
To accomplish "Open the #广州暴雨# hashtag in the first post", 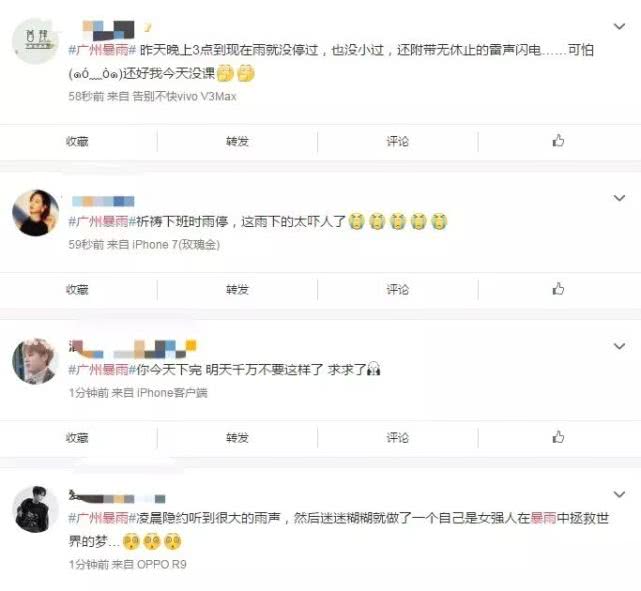I will coord(102,50).
